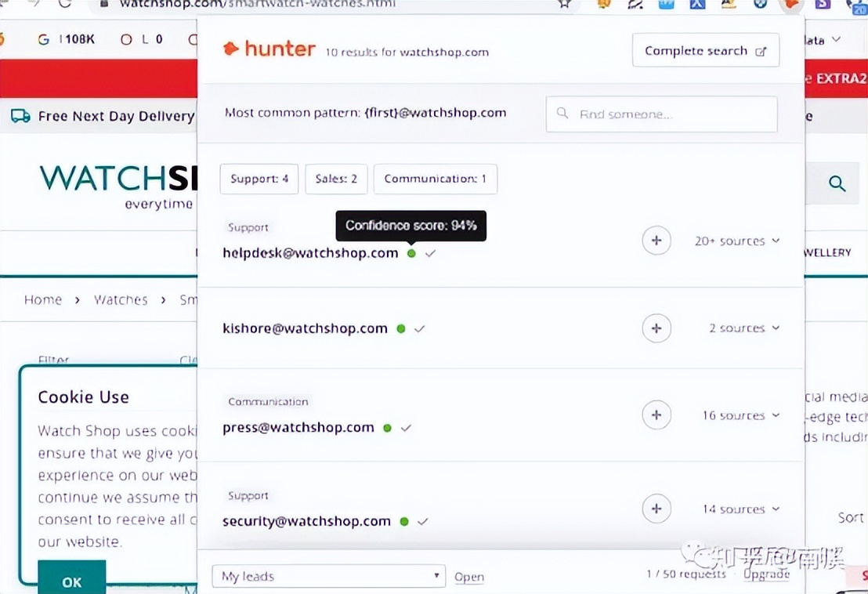868x594 pixels.
Task: Click green confidence dot next to kishore@watchshop.com
Action: pos(401,328)
